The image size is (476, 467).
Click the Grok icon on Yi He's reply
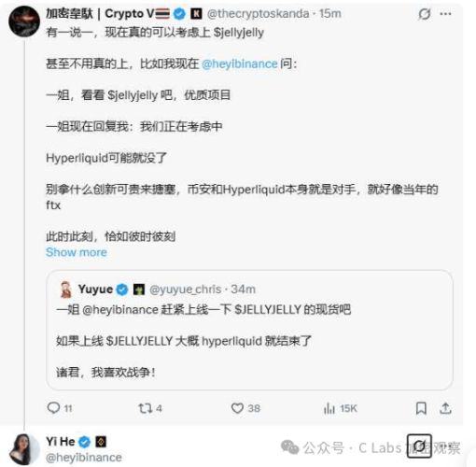click(x=419, y=446)
